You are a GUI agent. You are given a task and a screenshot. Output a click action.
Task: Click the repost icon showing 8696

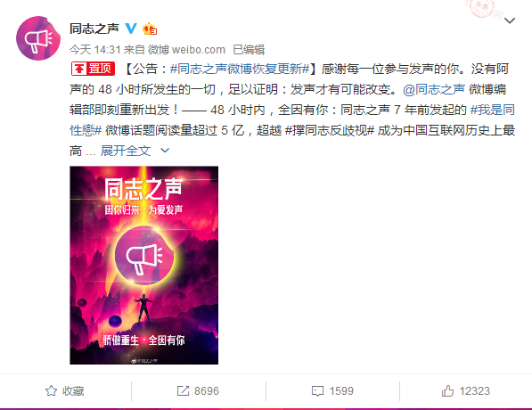click(183, 390)
